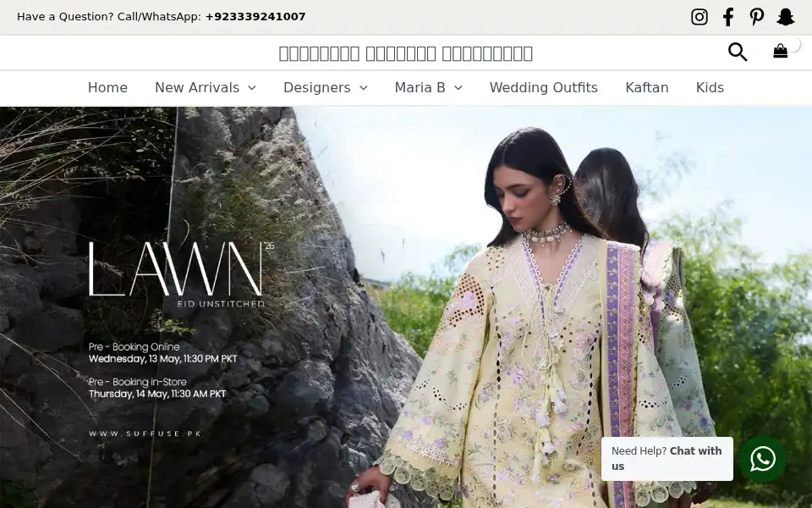Screen dimensions: 812x508
Task: Click the search magnifier icon
Action: [738, 52]
